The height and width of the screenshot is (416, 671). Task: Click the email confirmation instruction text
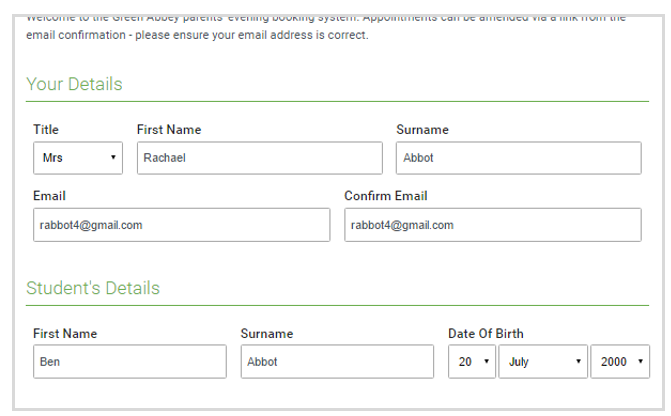[x=197, y=35]
